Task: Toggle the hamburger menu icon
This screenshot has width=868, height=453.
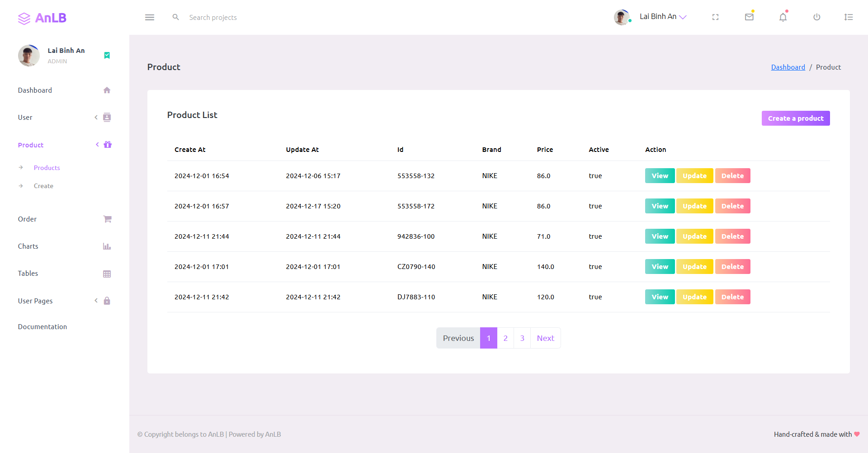Action: coord(150,17)
